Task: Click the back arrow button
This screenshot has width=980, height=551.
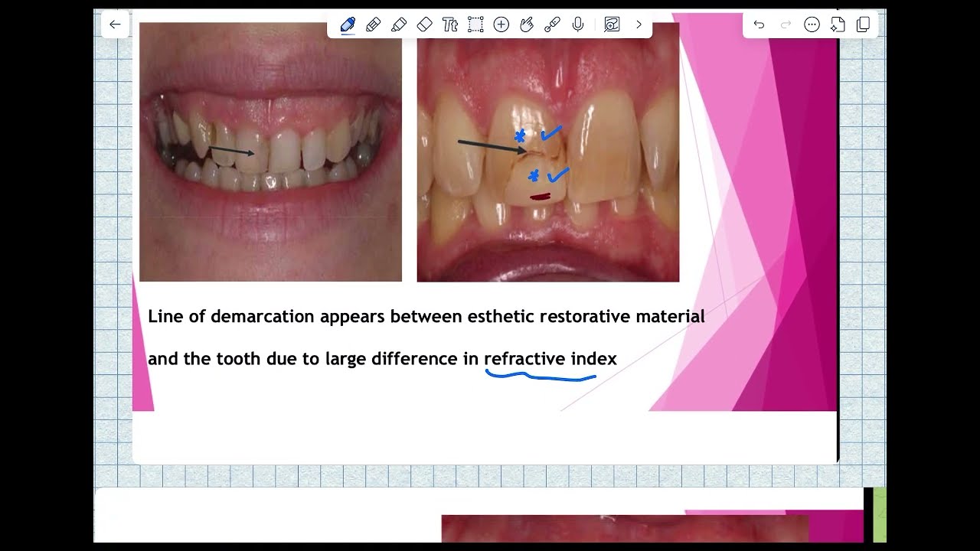Action: [x=115, y=24]
